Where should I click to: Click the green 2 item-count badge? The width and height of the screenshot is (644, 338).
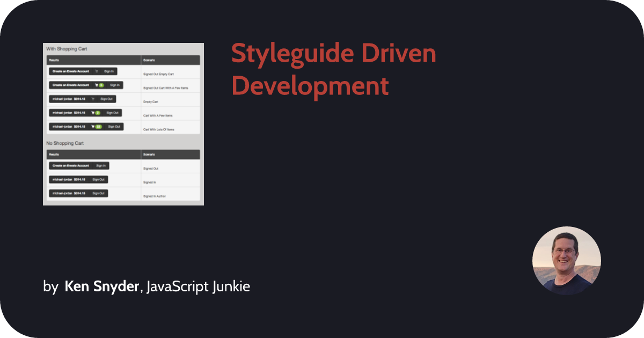coord(97,113)
